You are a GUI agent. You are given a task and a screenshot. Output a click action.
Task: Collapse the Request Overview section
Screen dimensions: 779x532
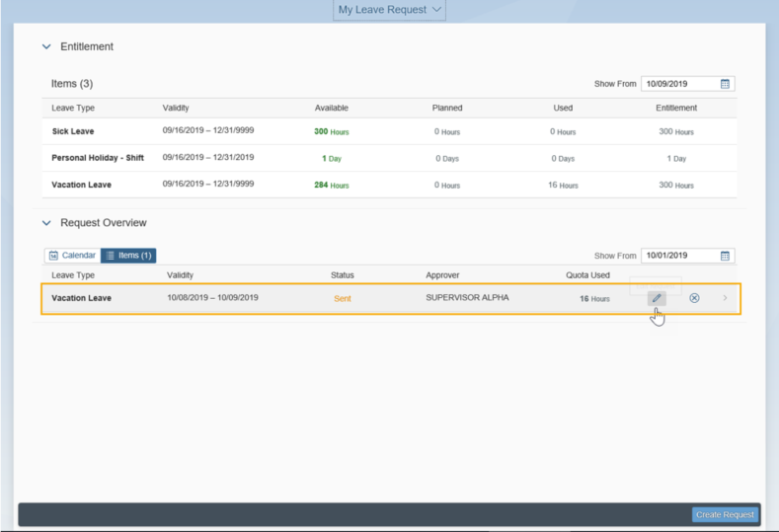[x=46, y=223]
